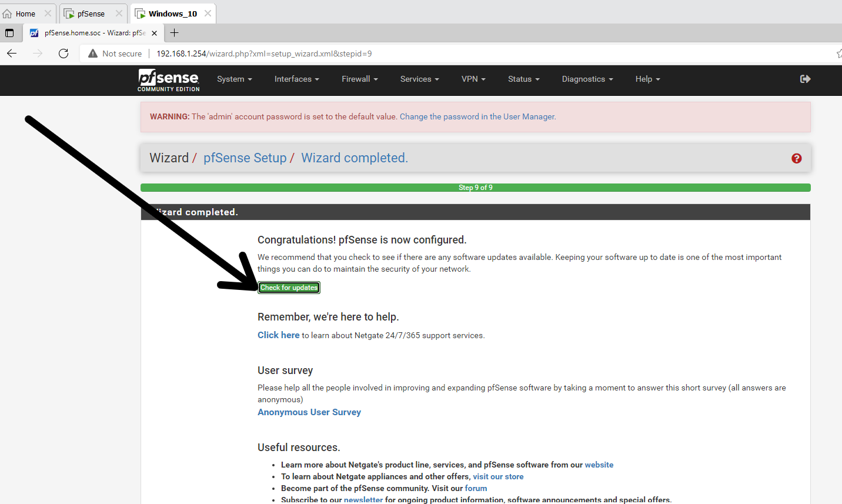
Task: Click the Step 9 of 9 progress bar
Action: 476,188
